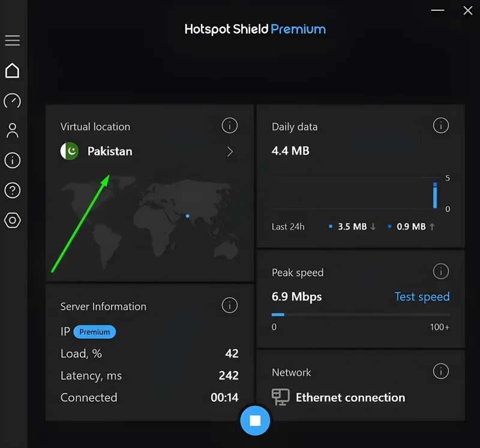This screenshot has width=480, height=448.
Task: Open the help question mark icon
Action: 12,190
